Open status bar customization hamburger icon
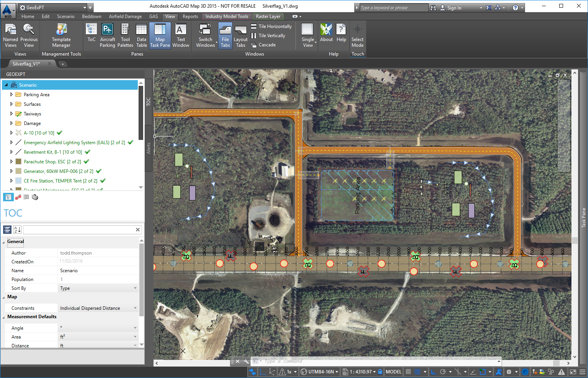This screenshot has height=378, width=588. point(583,372)
